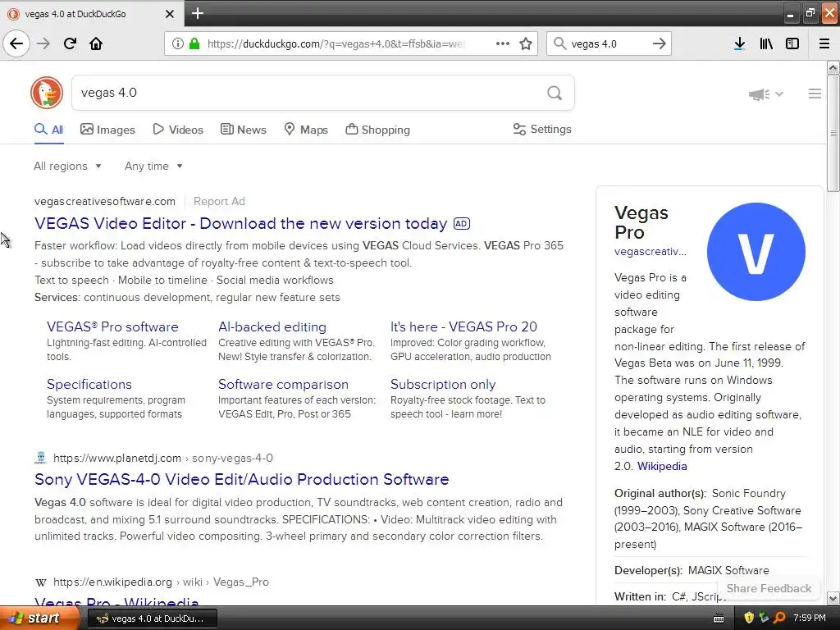Select vegas 4.0 at DuckDu... taskbar item
Viewport: 840px width, 630px height.
coord(152,619)
